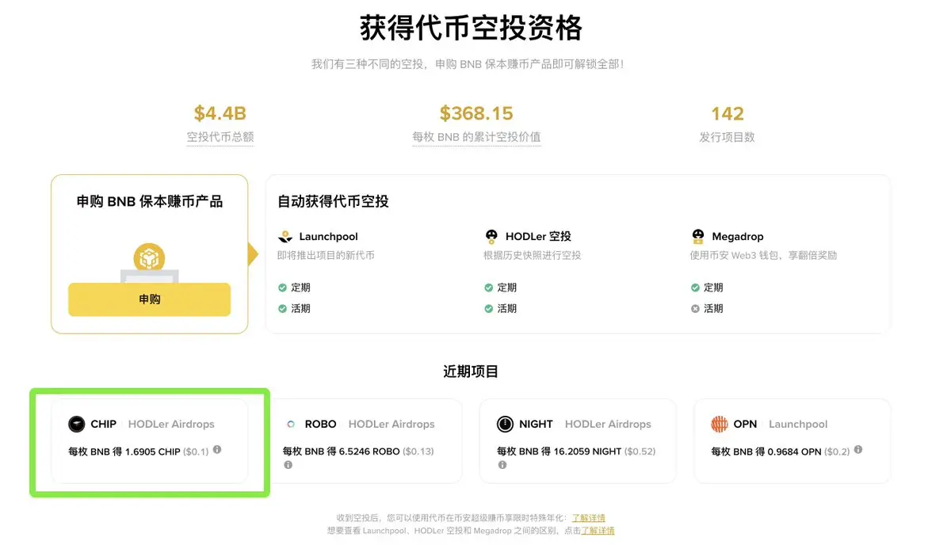951x560 pixels.
Task: Click green check beside HODLer 活期
Action: [x=489, y=308]
